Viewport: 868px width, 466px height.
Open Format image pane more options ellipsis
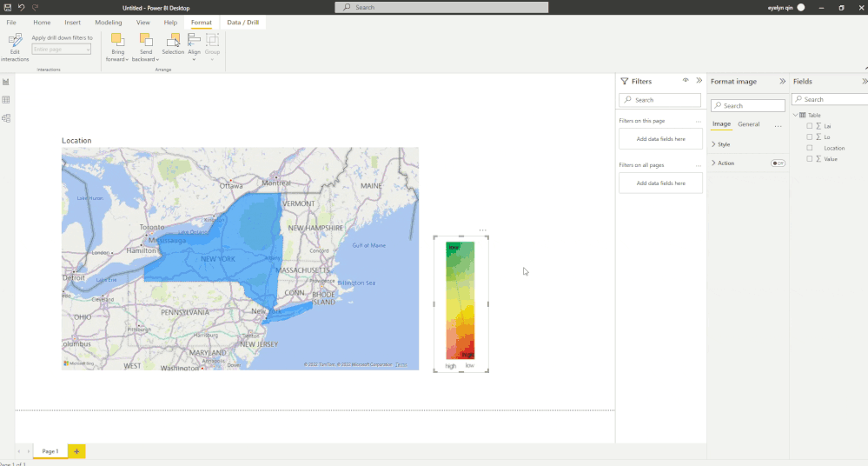tap(778, 125)
